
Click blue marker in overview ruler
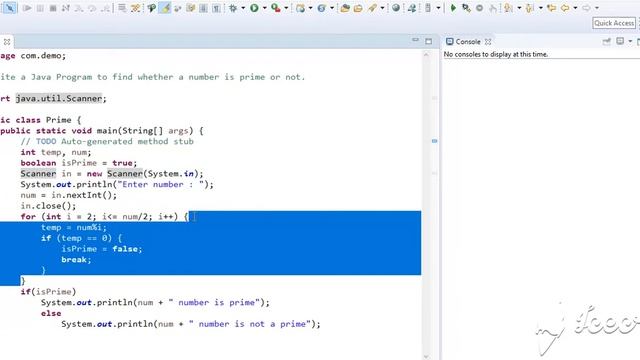coord(434,141)
